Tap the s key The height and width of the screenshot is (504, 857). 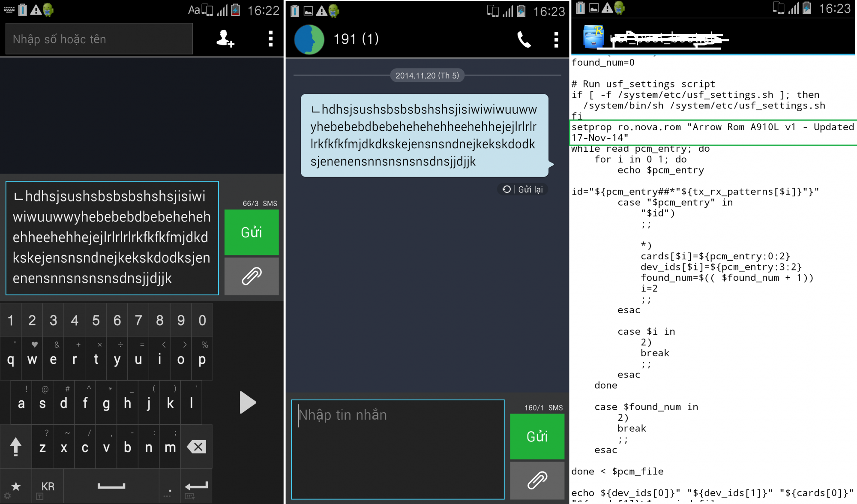click(x=42, y=402)
